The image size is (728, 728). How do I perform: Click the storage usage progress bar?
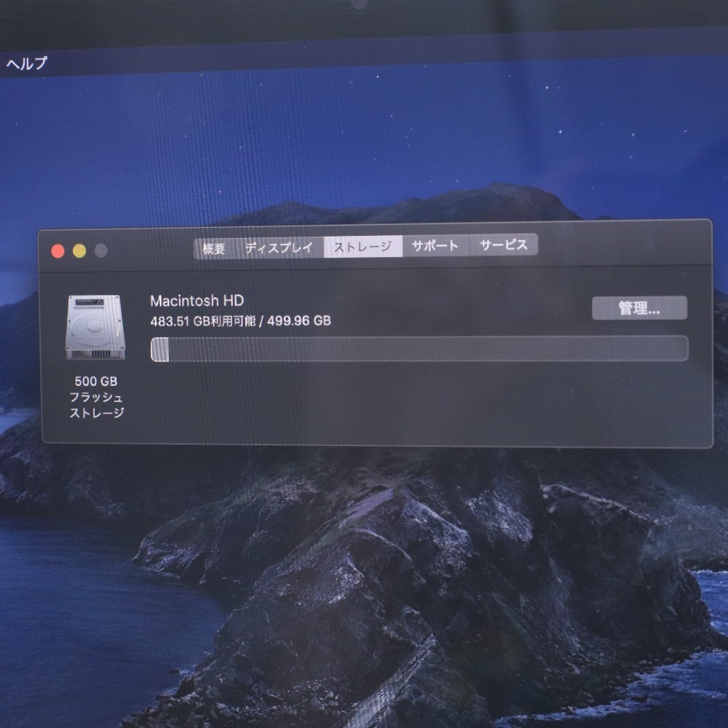[419, 349]
